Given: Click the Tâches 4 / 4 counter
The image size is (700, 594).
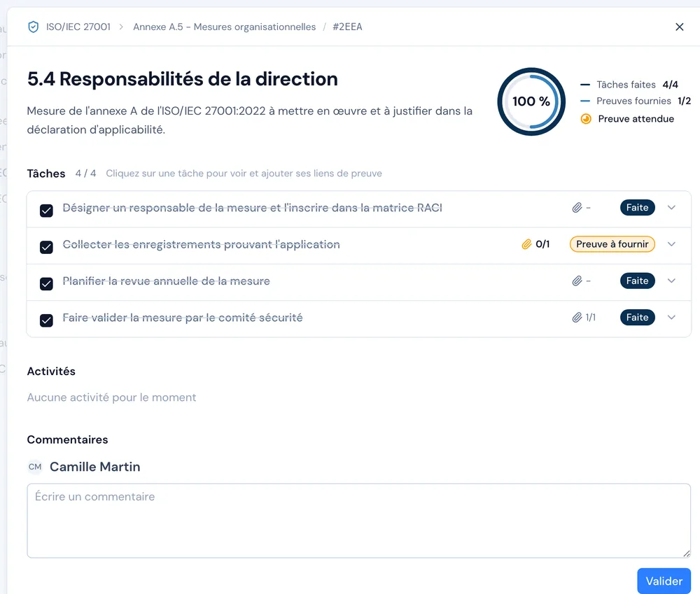Looking at the screenshot, I should point(85,173).
